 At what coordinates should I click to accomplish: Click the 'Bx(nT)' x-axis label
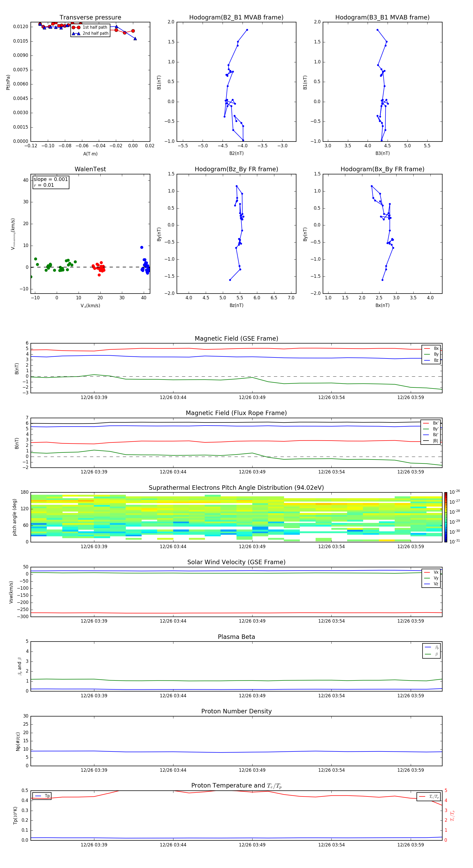(382, 305)
